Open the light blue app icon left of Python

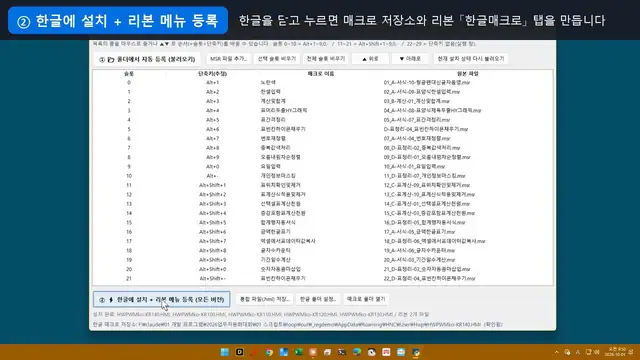click(401, 352)
